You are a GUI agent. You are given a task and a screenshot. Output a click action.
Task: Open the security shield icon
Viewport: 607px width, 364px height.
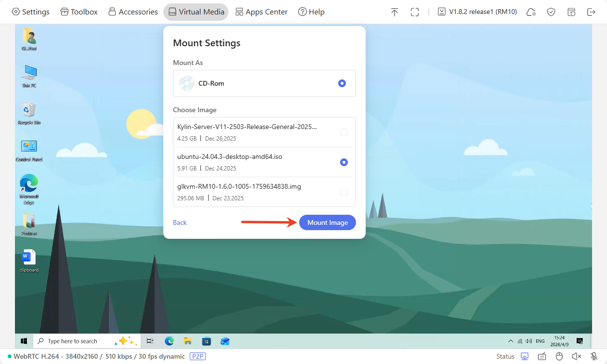click(551, 12)
